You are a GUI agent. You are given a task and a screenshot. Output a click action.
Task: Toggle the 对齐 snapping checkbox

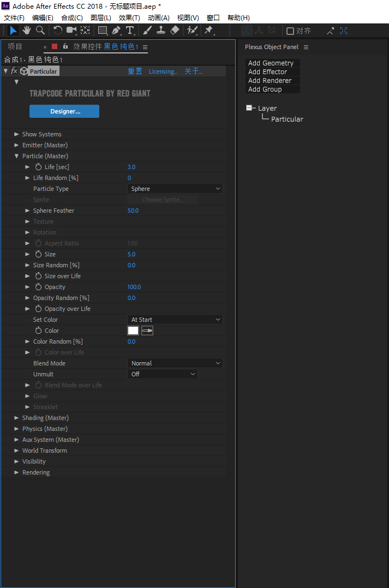[290, 31]
